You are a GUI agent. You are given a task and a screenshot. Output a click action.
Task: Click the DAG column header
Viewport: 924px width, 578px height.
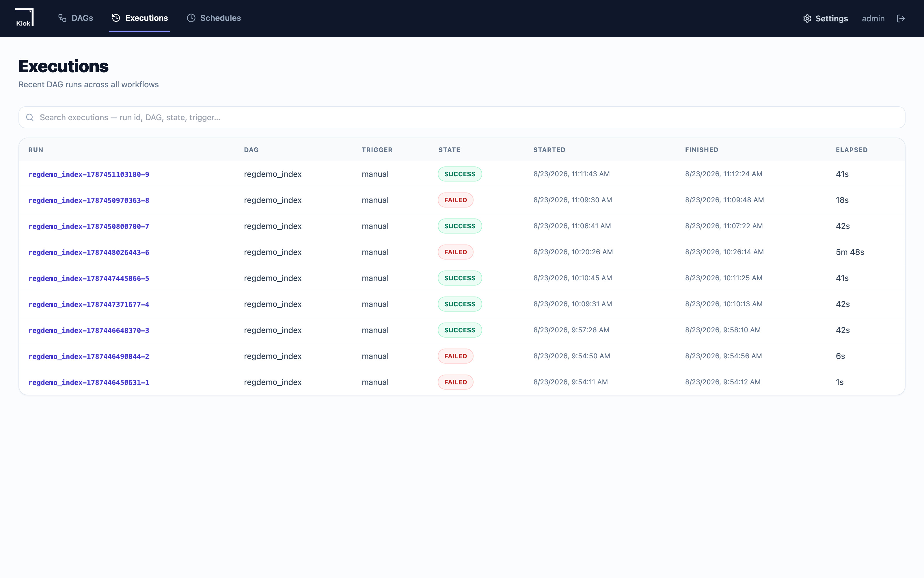tap(251, 150)
